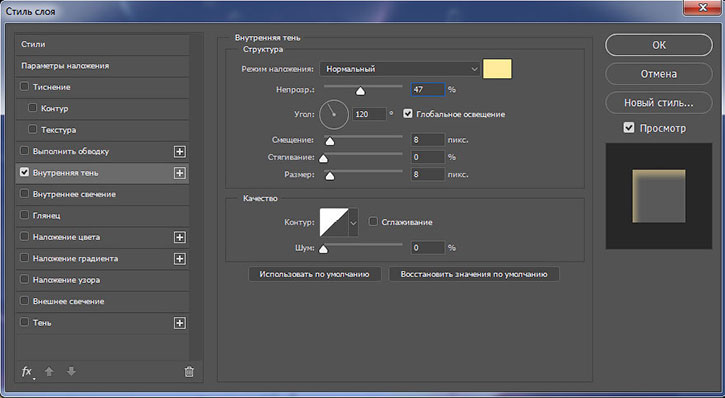Viewport: 725px width, 398px height.
Task: Enable Выполнить обводку checkbox
Action: click(x=25, y=151)
